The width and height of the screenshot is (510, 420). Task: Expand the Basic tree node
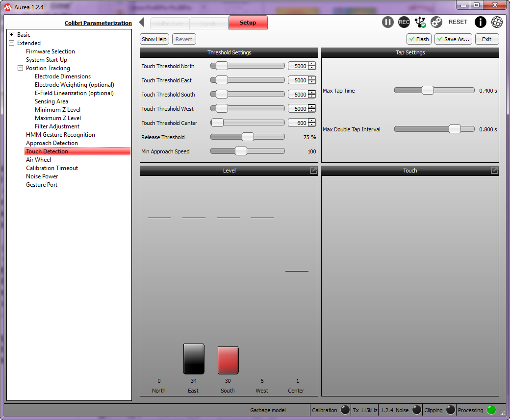pyautogui.click(x=12, y=35)
